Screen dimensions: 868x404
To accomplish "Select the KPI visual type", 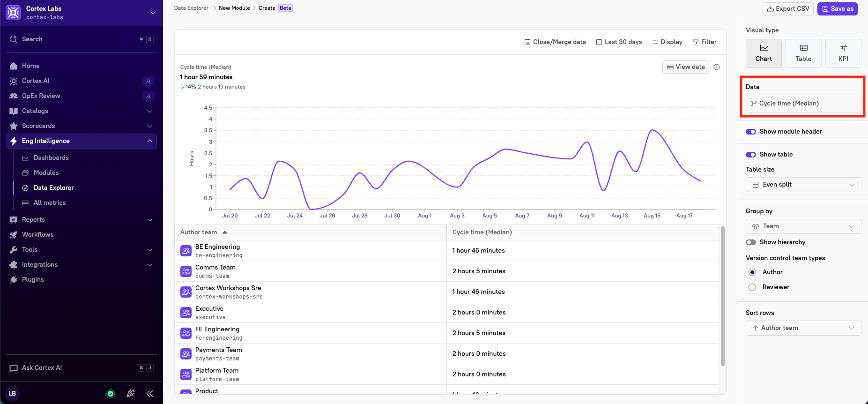I will click(843, 53).
